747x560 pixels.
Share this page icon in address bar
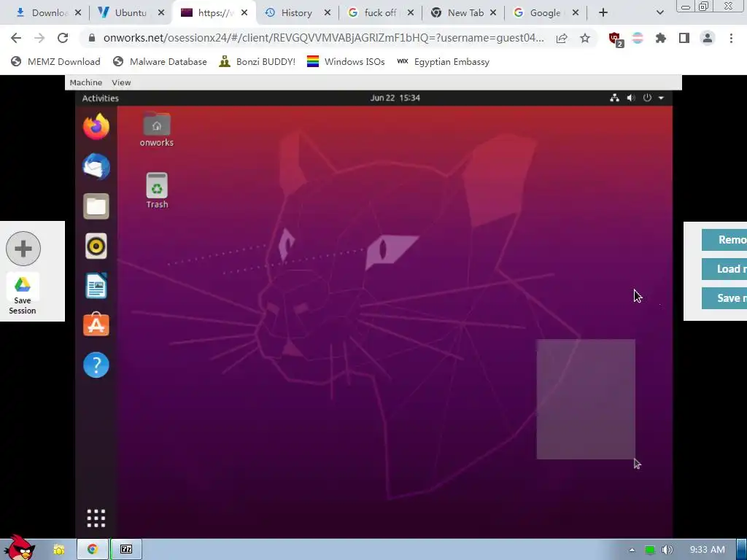[x=562, y=38]
